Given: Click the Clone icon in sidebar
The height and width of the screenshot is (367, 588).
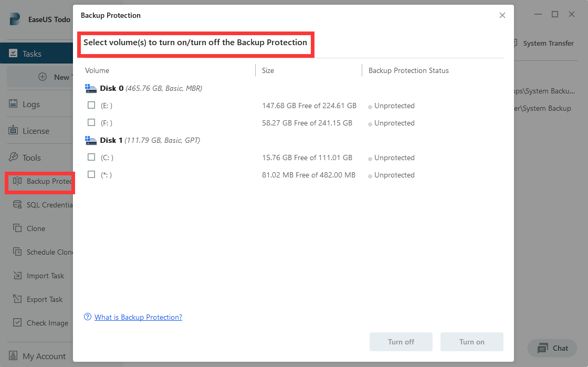Looking at the screenshot, I should point(17,228).
